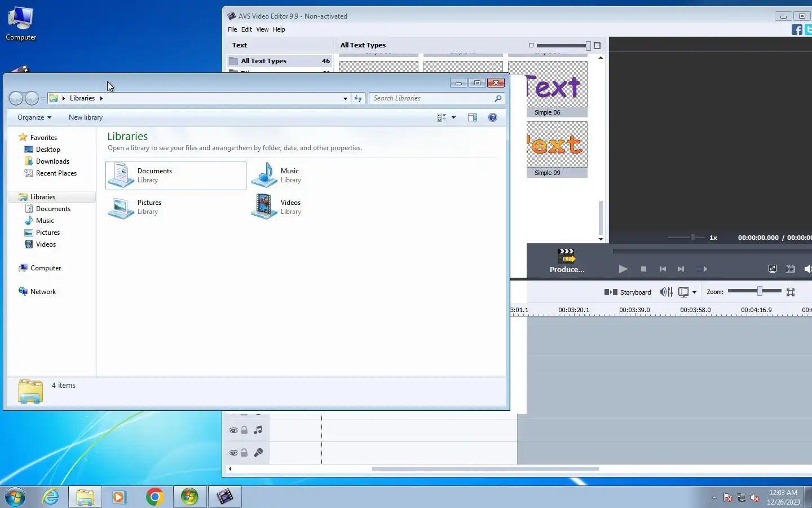Click the Explorer Forward button
Image resolution: width=812 pixels, height=508 pixels.
coord(32,98)
